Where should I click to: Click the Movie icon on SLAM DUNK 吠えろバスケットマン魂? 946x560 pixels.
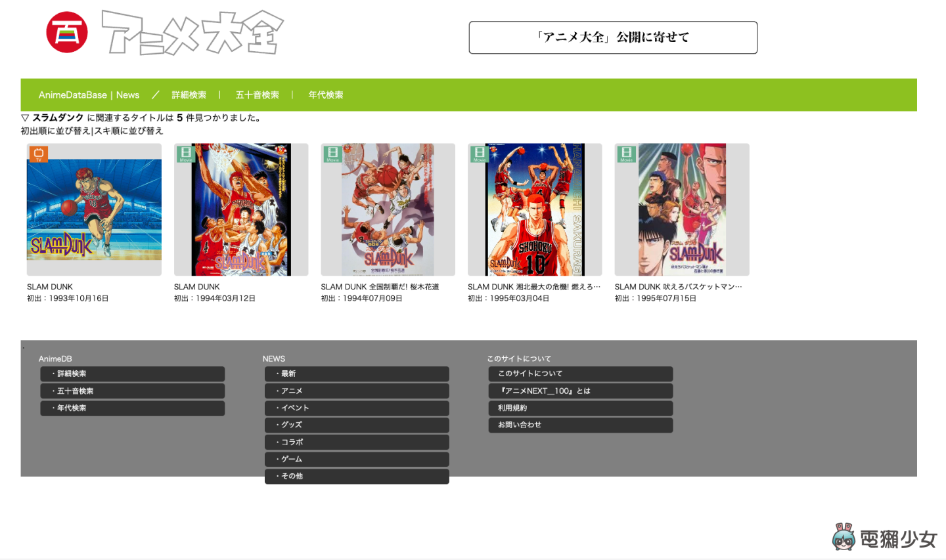point(626,152)
